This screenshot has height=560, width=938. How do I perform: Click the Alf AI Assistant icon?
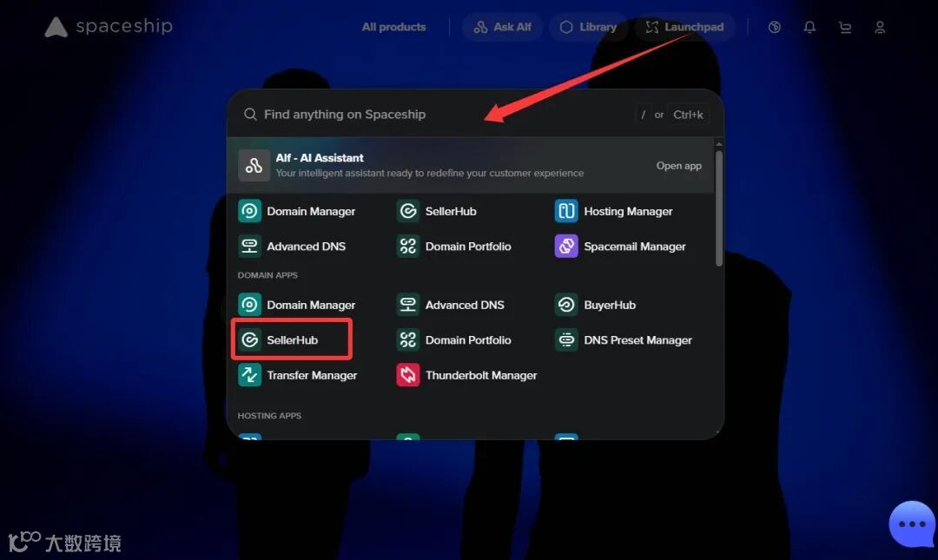point(254,165)
